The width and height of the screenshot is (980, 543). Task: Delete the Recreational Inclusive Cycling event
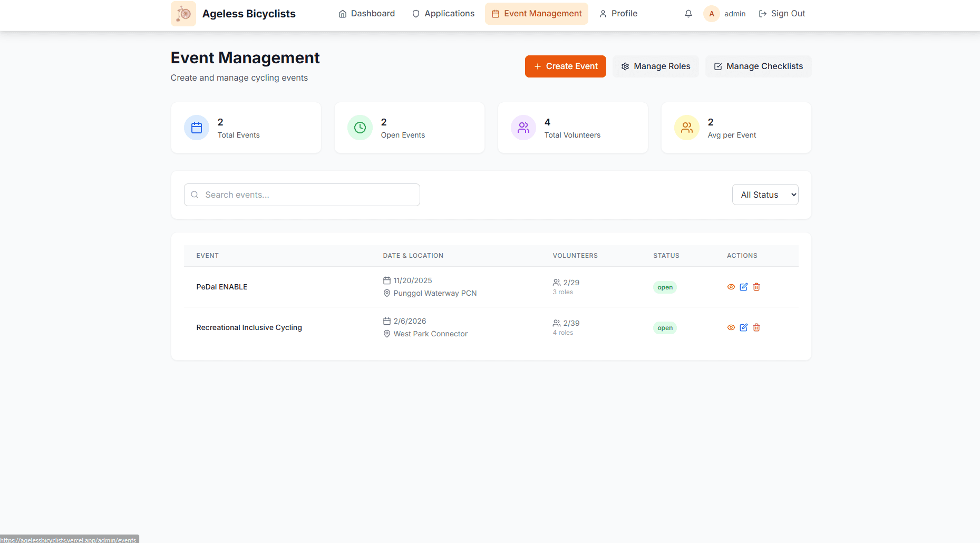pos(756,327)
